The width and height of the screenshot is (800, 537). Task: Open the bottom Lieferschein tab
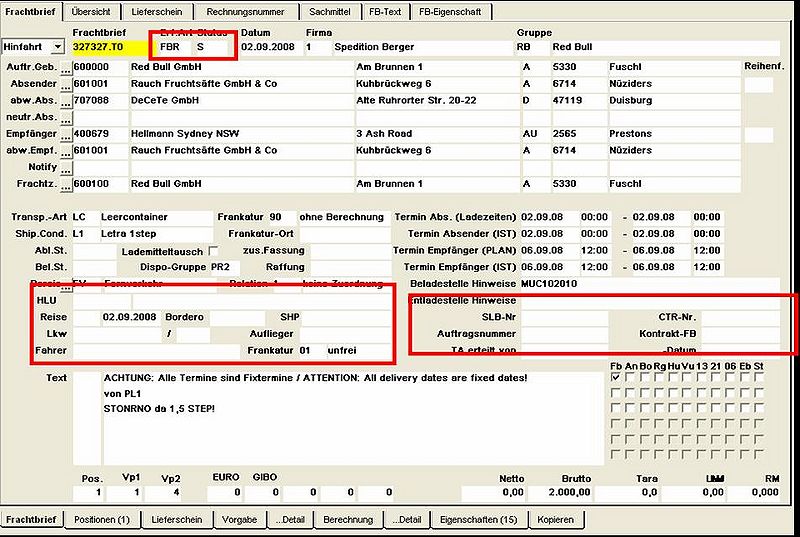177,520
